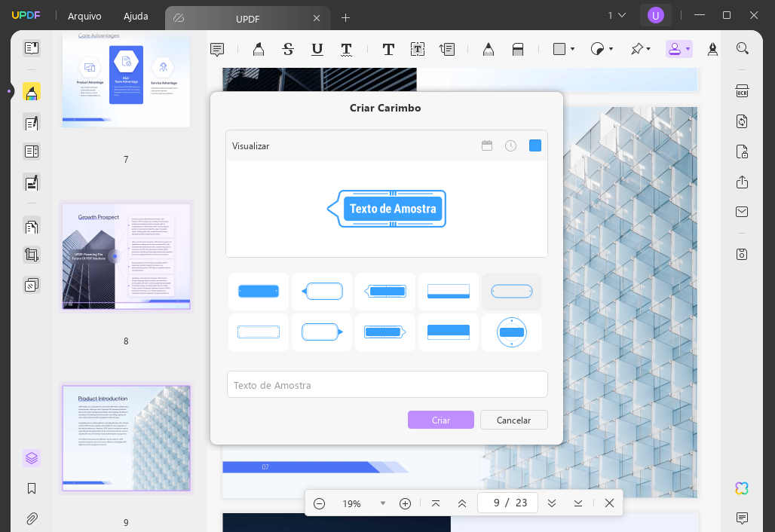Screen dimensions: 775x532
Task: Open Reader mode in left sidebar
Action: coord(32,48)
